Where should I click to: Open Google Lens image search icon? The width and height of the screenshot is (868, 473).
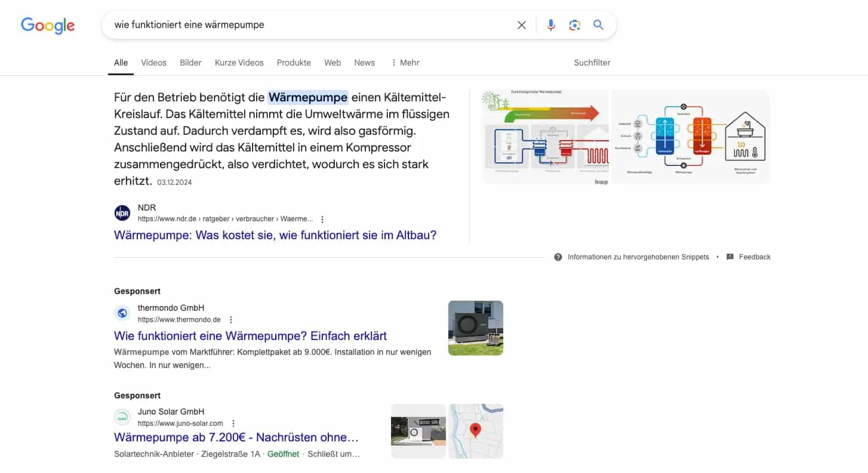pyautogui.click(x=574, y=25)
